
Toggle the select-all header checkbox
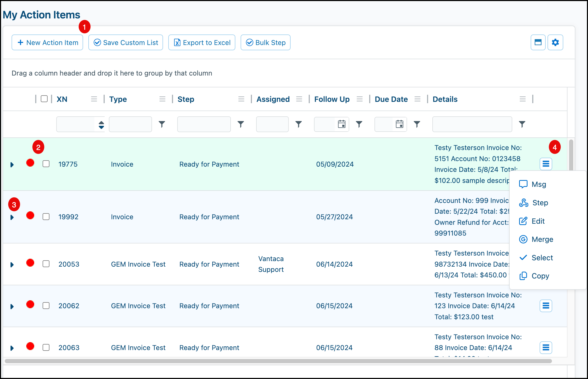[x=44, y=99]
